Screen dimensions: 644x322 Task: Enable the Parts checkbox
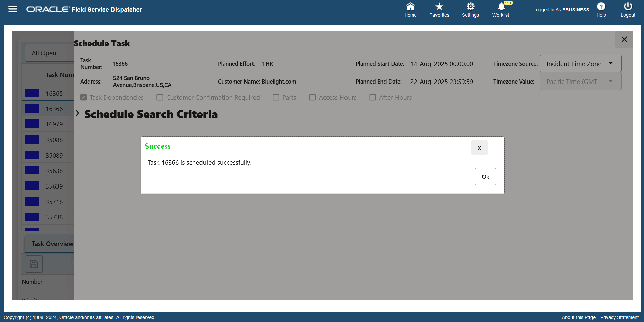[x=276, y=97]
